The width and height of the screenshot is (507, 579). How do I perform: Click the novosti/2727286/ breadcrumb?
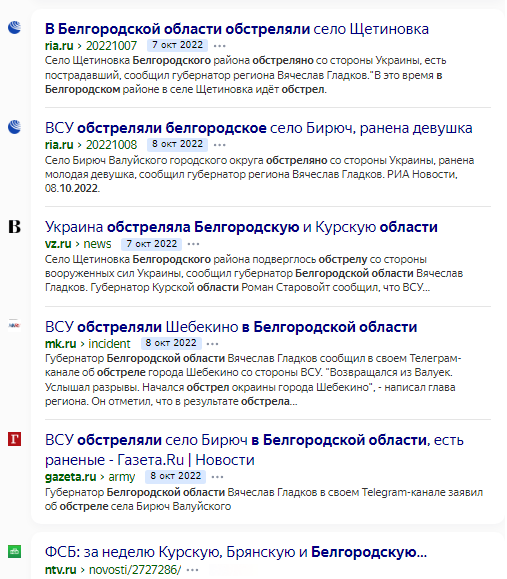point(135,570)
